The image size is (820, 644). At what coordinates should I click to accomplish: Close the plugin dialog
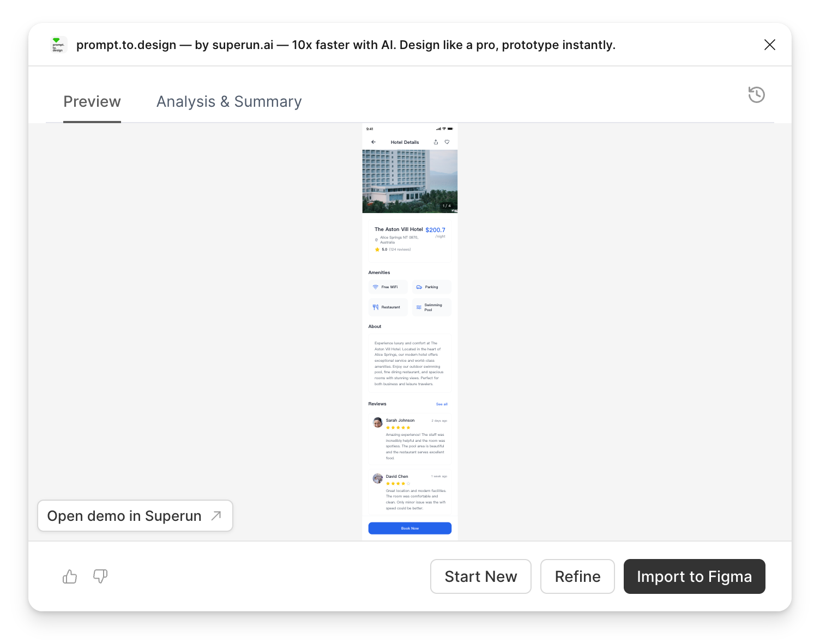tap(770, 45)
